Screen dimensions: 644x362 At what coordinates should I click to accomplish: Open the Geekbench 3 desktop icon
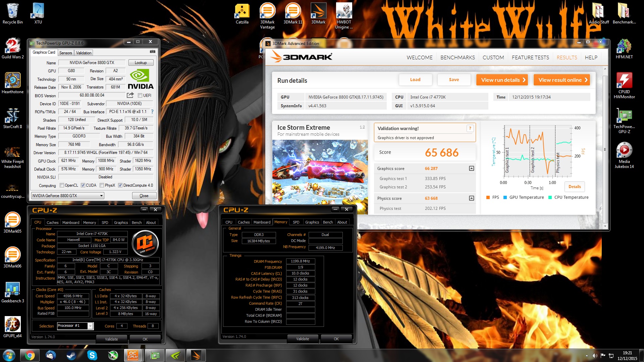13,293
